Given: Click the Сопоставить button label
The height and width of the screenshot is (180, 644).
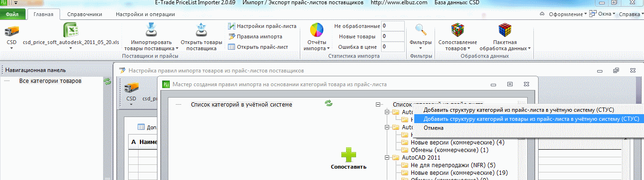Looking at the screenshot, I should pos(348,167).
